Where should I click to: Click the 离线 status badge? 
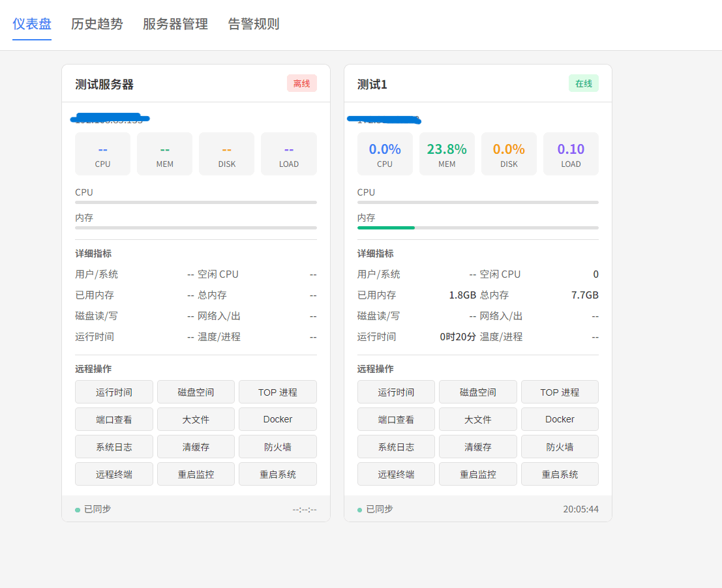(x=301, y=83)
